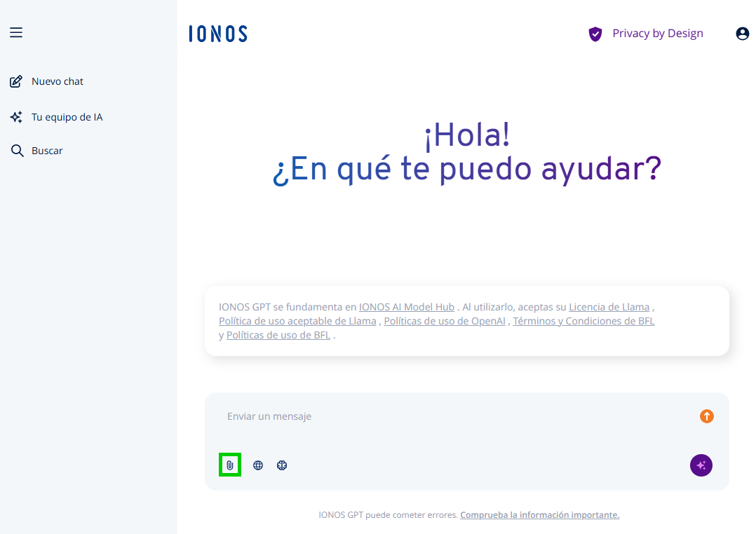Click the sparkle icon beside Tu equipo de IA
This screenshot has width=756, height=534.
click(x=16, y=117)
